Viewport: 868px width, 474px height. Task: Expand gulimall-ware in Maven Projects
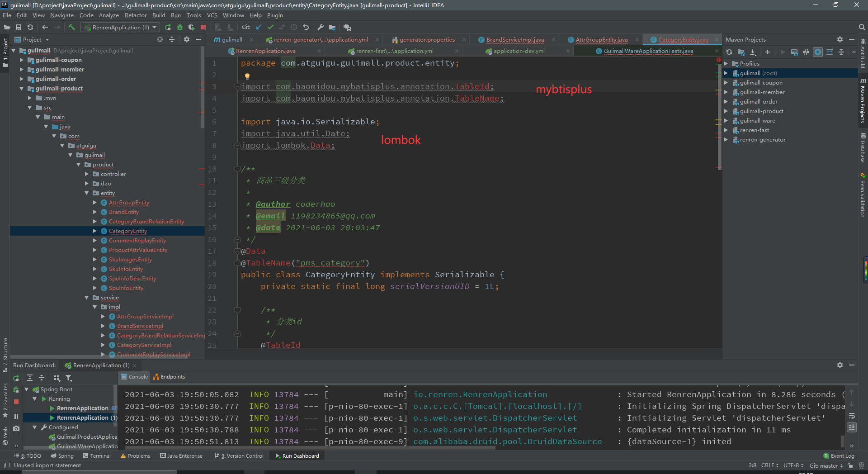726,120
